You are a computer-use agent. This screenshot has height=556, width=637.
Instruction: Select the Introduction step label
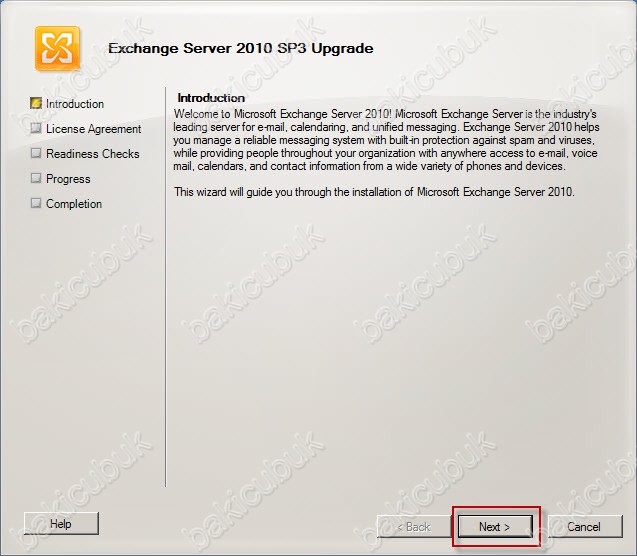pyautogui.click(x=75, y=104)
